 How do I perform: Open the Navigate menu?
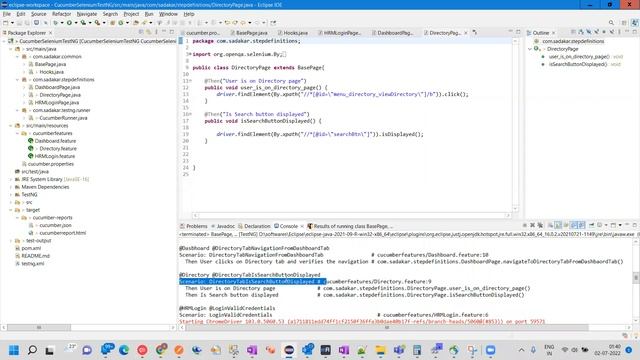(x=87, y=14)
